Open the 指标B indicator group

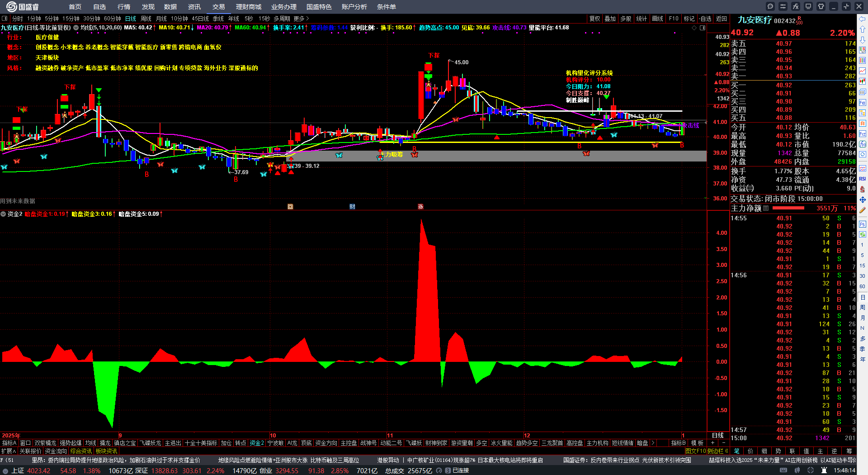tap(679, 443)
